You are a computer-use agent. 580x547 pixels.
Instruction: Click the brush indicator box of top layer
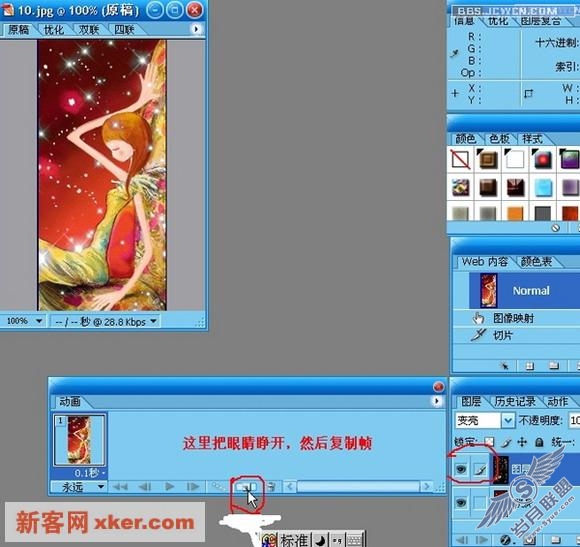coord(480,470)
